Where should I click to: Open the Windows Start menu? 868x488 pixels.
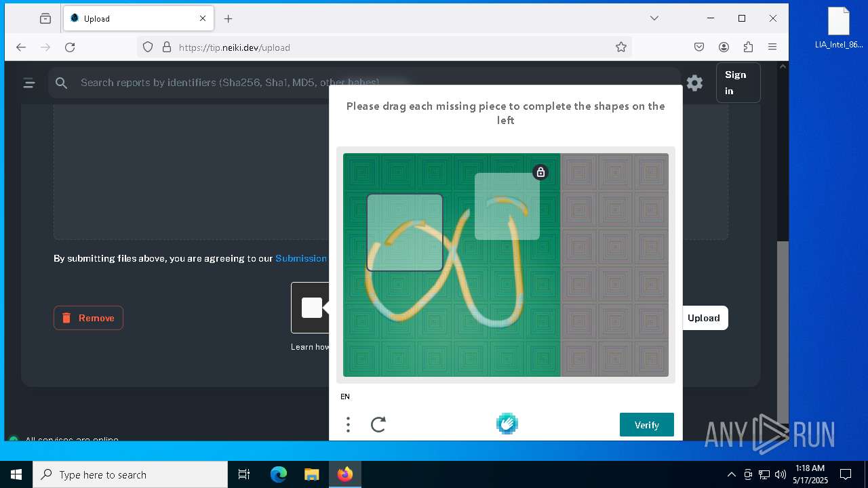16,474
